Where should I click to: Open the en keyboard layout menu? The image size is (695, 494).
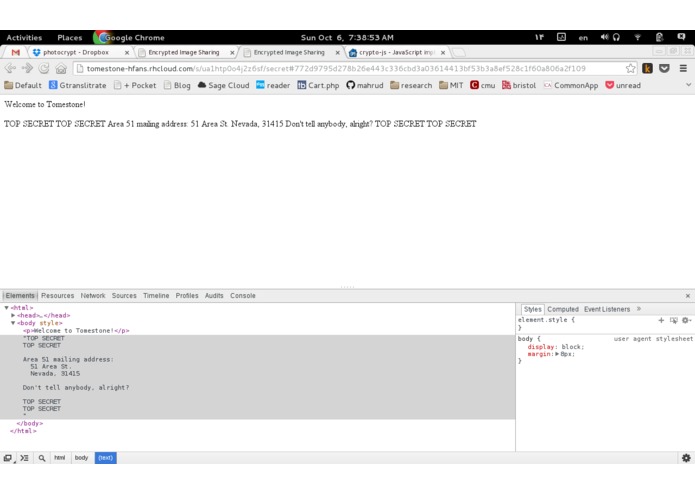coord(583,38)
